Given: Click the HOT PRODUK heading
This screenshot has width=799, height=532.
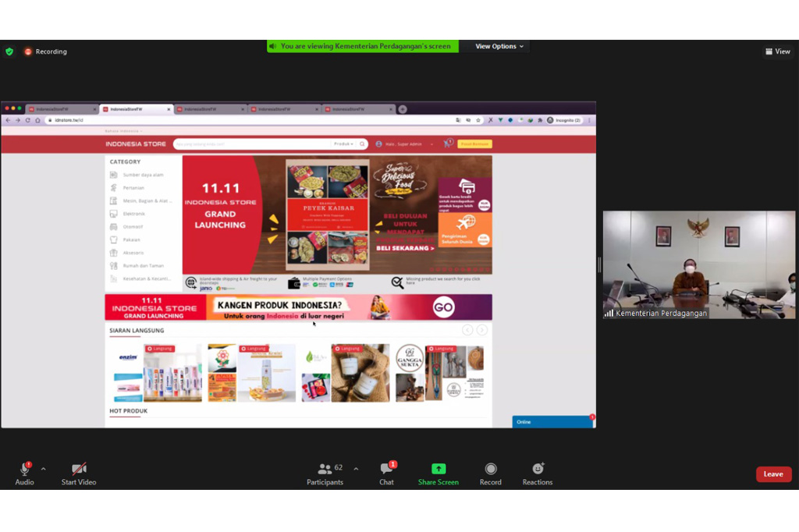Looking at the screenshot, I should point(129,411).
